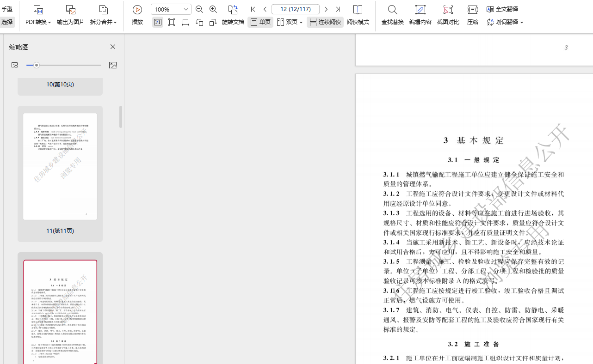Start the 播放 slideshow playback
Image resolution: width=593 pixels, height=364 pixels.
(137, 15)
